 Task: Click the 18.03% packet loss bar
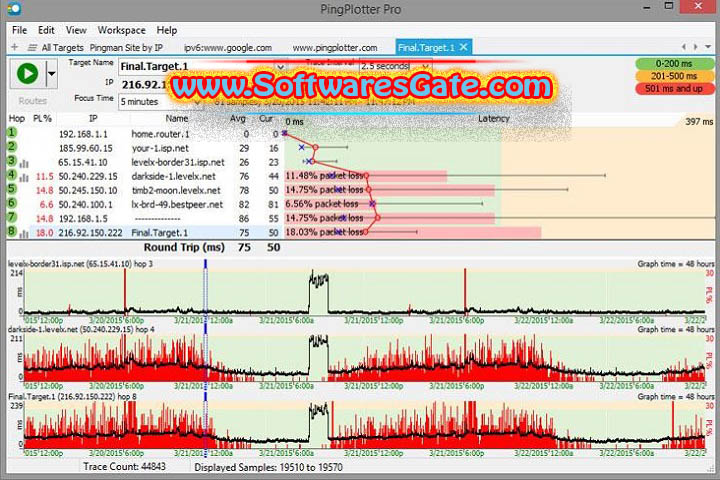413,232
